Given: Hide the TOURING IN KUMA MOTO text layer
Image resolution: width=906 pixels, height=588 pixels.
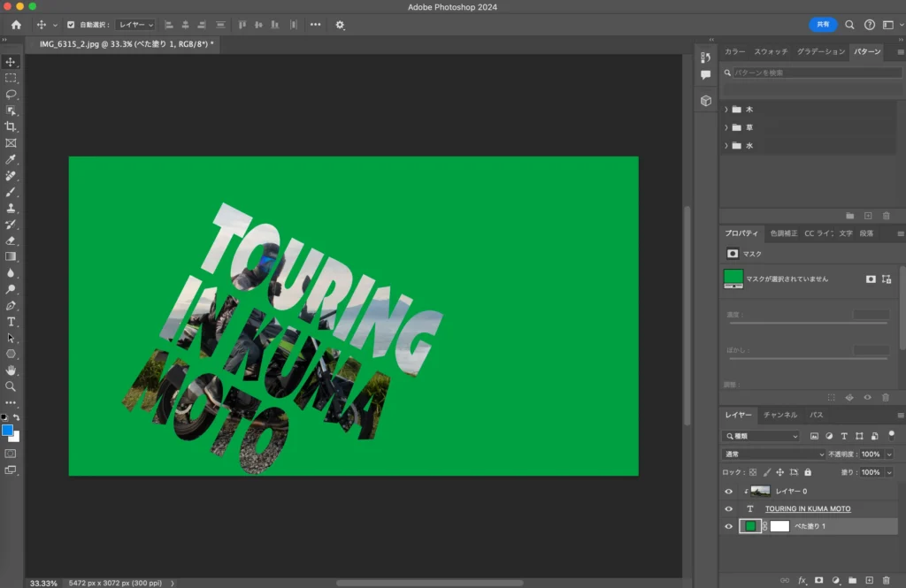Looking at the screenshot, I should pyautogui.click(x=729, y=508).
